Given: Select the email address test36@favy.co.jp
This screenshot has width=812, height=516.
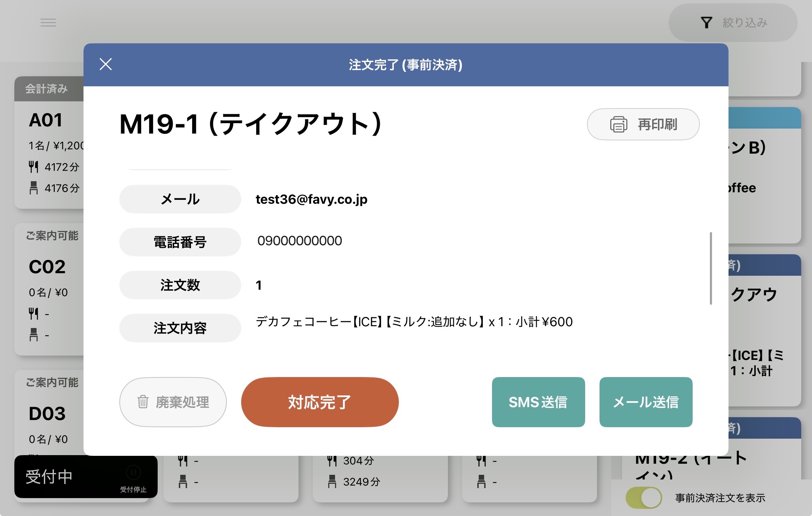Looking at the screenshot, I should 311,199.
